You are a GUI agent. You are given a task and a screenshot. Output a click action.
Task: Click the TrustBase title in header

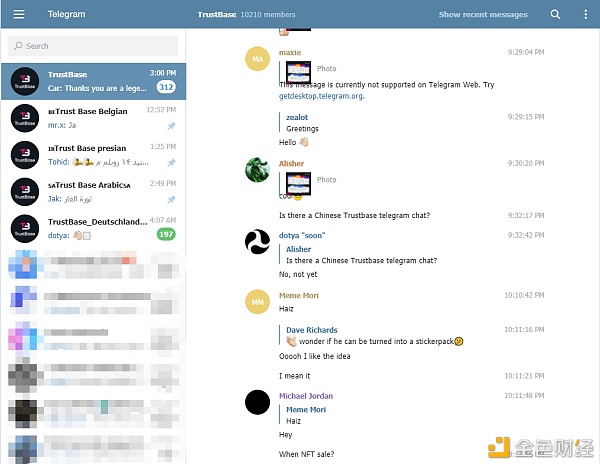[x=217, y=15]
